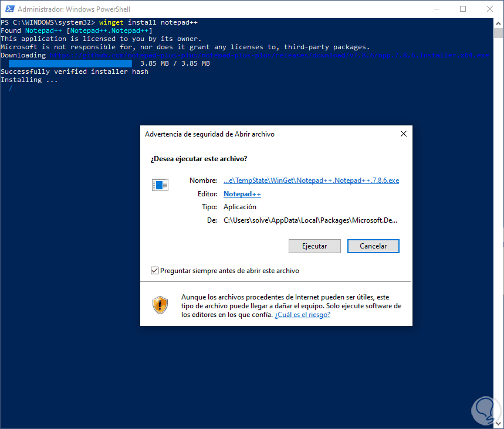Viewport: 504px width, 429px height.
Task: Uncheck Preguntar siempre antes de abrir este archivo
Action: (x=155, y=270)
